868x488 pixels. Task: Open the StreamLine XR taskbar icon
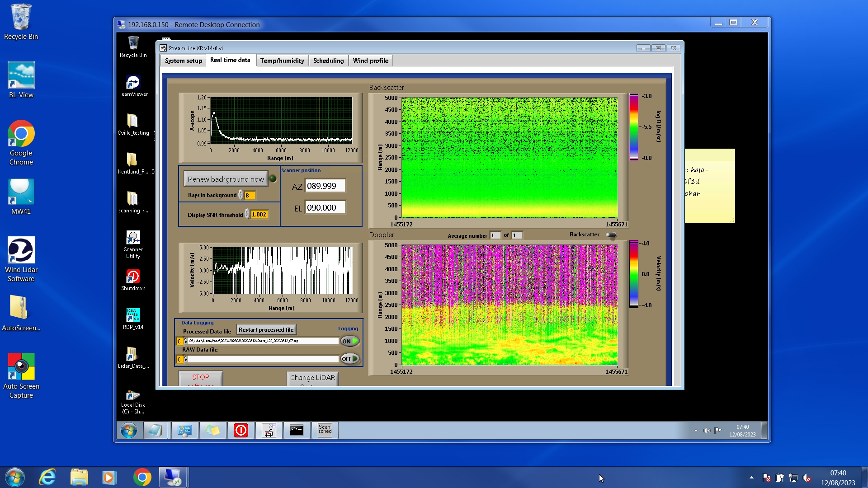coord(269,430)
